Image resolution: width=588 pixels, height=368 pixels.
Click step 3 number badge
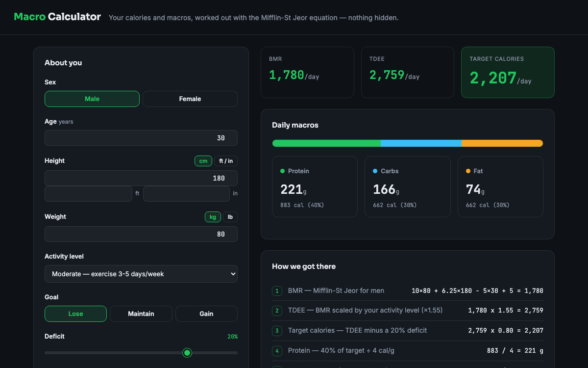(277, 331)
